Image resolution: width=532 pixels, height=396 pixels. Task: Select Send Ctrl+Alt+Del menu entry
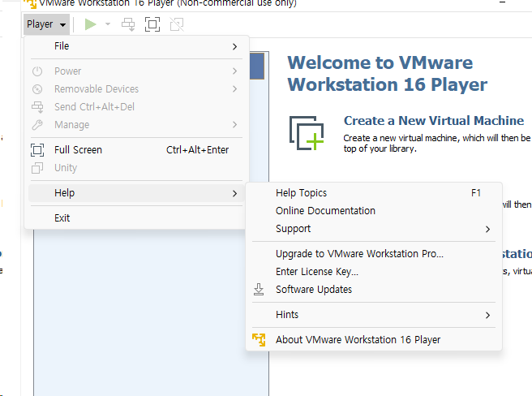[136, 107]
